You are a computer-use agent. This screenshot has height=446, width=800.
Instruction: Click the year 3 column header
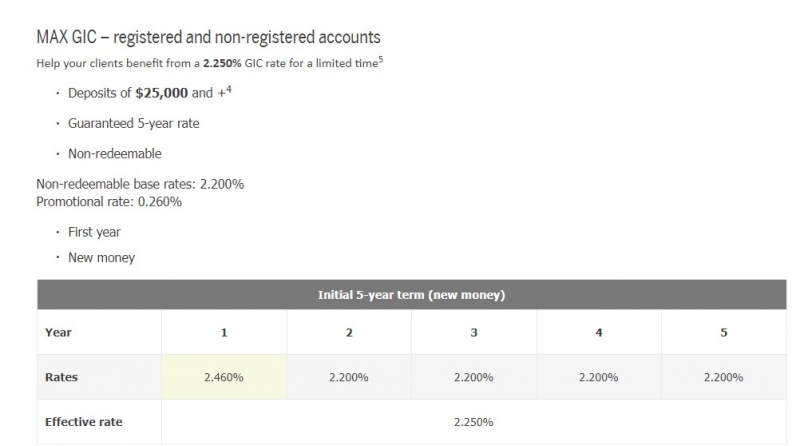pos(474,332)
